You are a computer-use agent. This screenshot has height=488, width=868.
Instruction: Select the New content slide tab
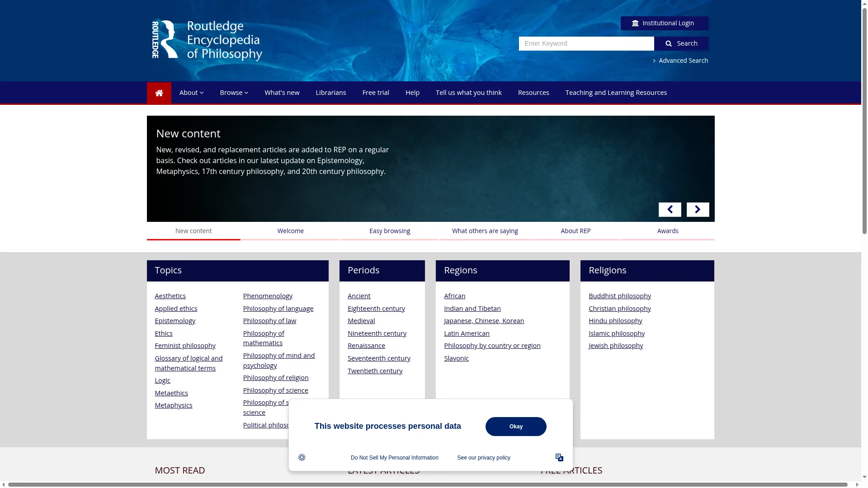[x=193, y=231]
